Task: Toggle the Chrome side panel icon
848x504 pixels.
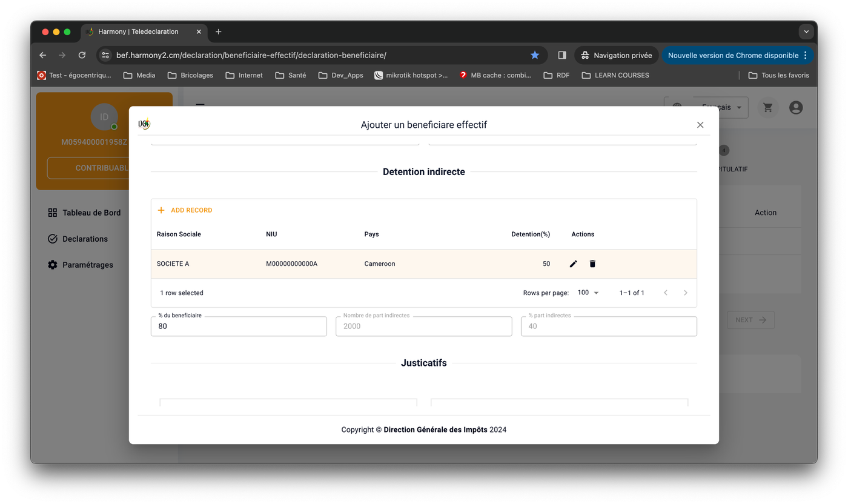Action: 562,55
